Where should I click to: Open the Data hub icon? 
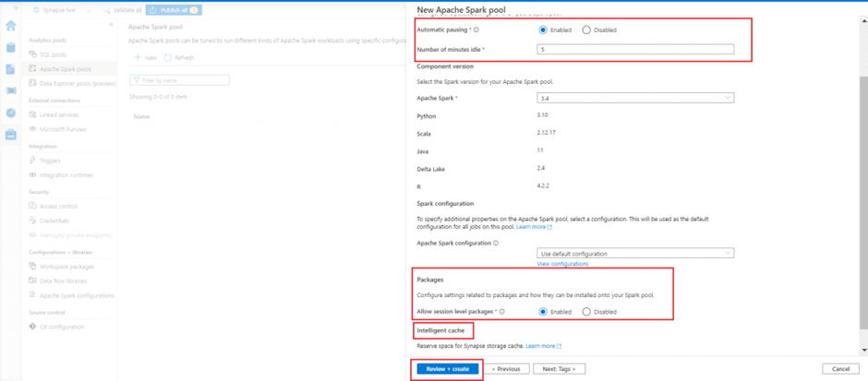click(10, 48)
